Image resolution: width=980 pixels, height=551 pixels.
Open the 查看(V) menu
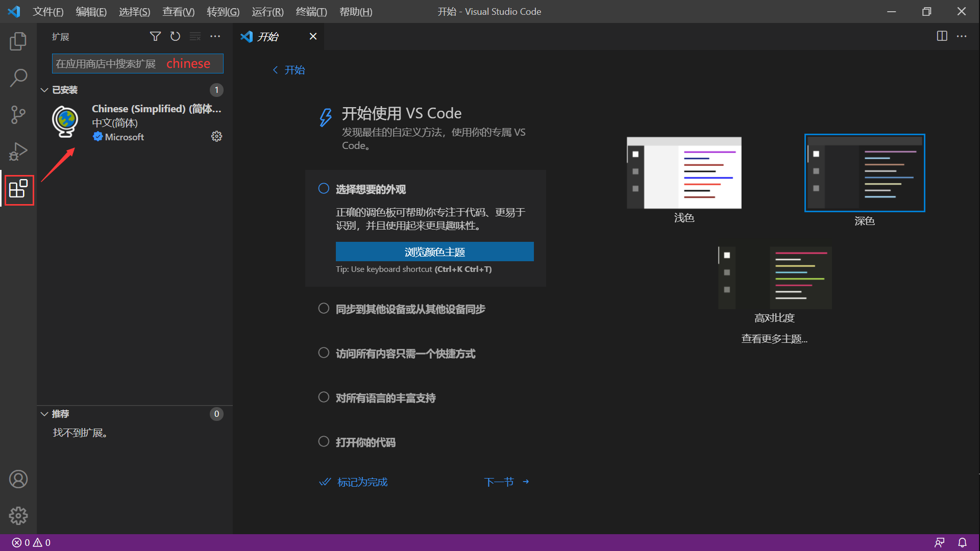tap(178, 11)
